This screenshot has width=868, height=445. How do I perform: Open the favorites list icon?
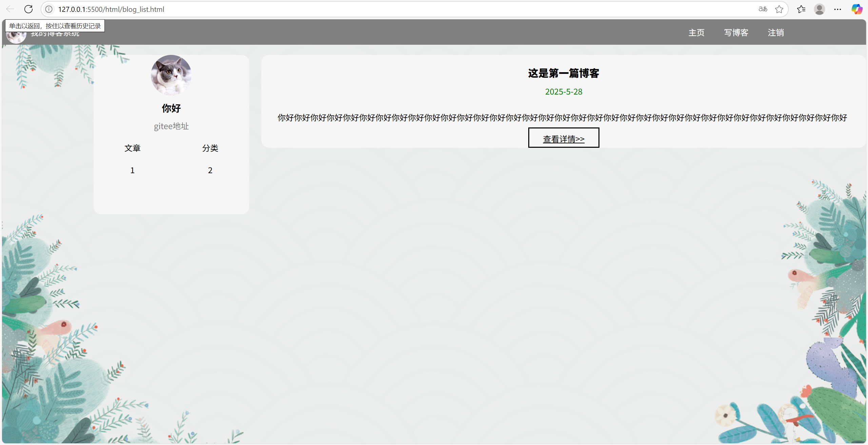tap(801, 9)
